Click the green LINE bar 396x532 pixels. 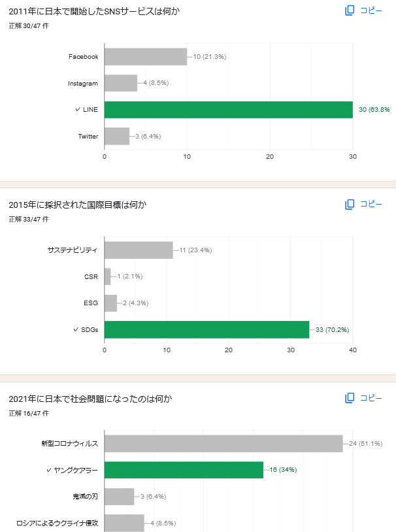point(228,110)
